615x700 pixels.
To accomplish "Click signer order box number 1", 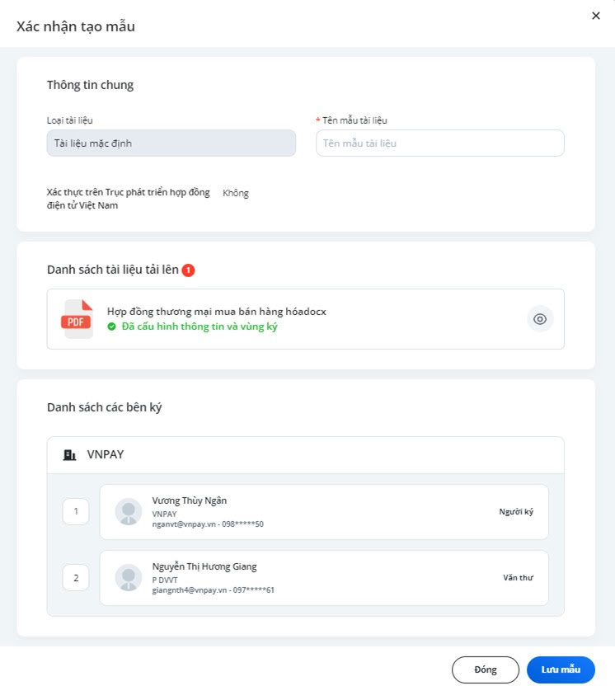I will (x=76, y=512).
